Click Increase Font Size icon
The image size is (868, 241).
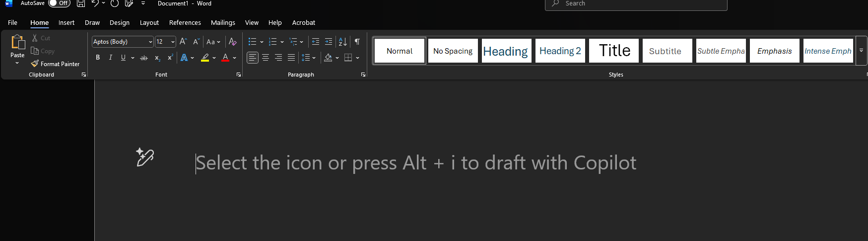pyautogui.click(x=183, y=42)
